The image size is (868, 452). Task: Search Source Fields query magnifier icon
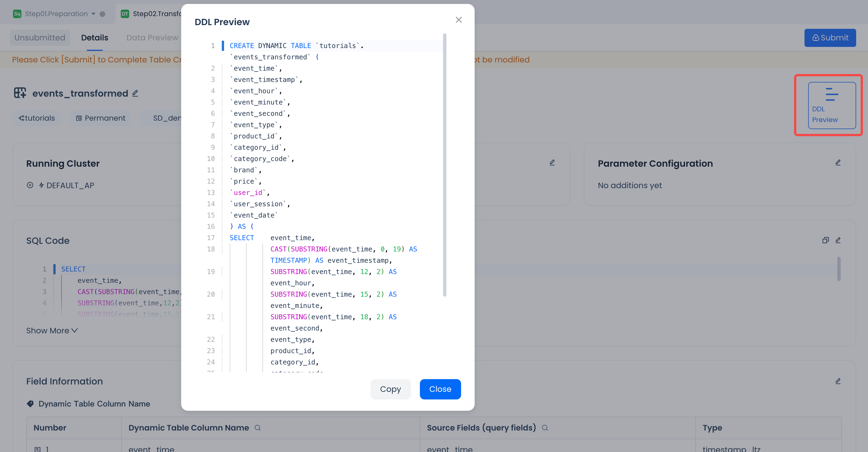click(545, 428)
